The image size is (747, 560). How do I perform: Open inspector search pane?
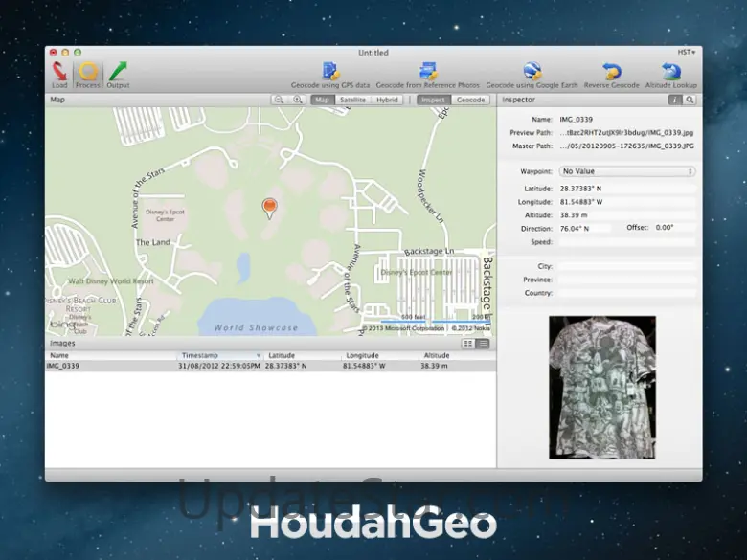(x=690, y=100)
